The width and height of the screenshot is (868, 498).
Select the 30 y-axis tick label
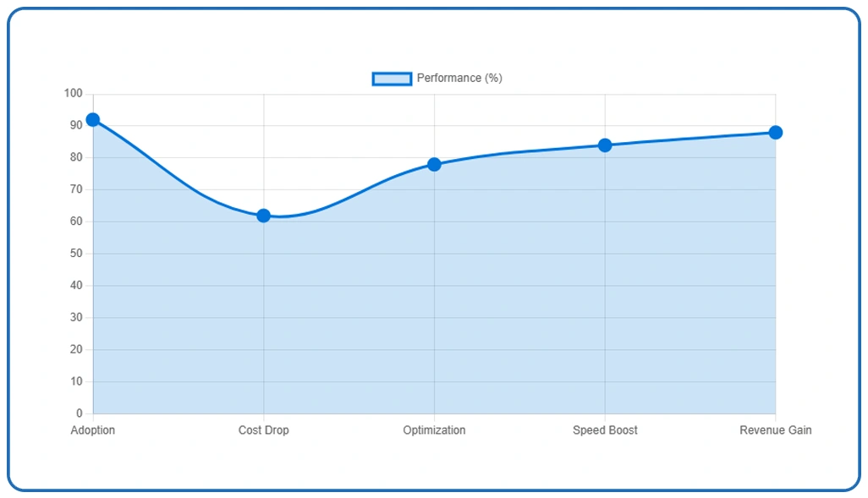76,318
